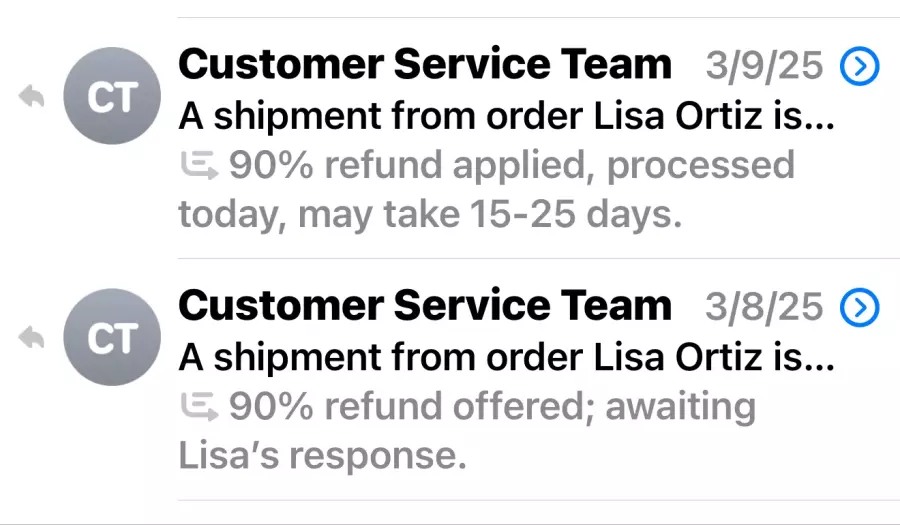
Task: Click the "90% refund applied, processed" summary text
Action: (512, 166)
